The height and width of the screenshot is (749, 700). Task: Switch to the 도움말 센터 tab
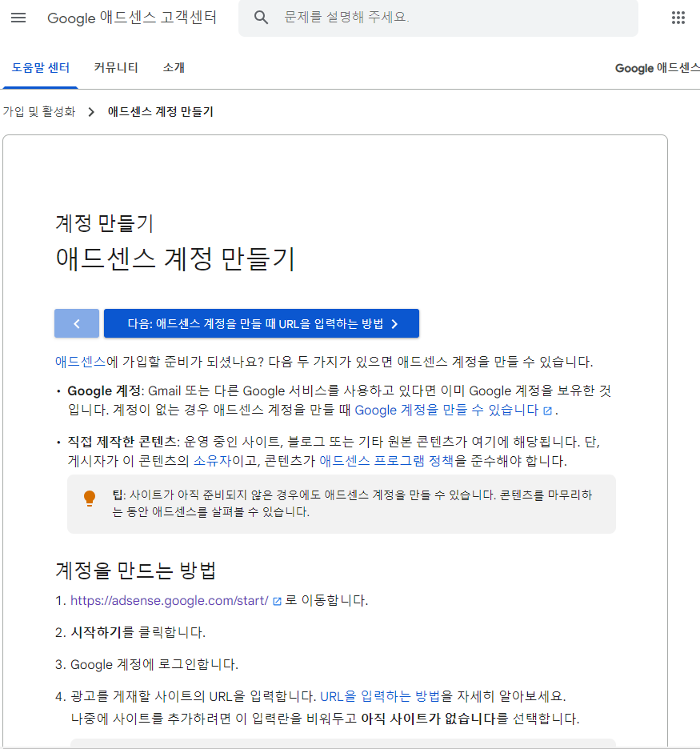pos(41,68)
